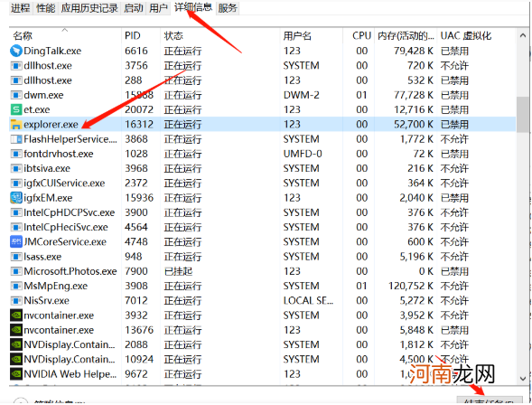Click PID value 20072
The image size is (532, 405).
(x=139, y=109)
